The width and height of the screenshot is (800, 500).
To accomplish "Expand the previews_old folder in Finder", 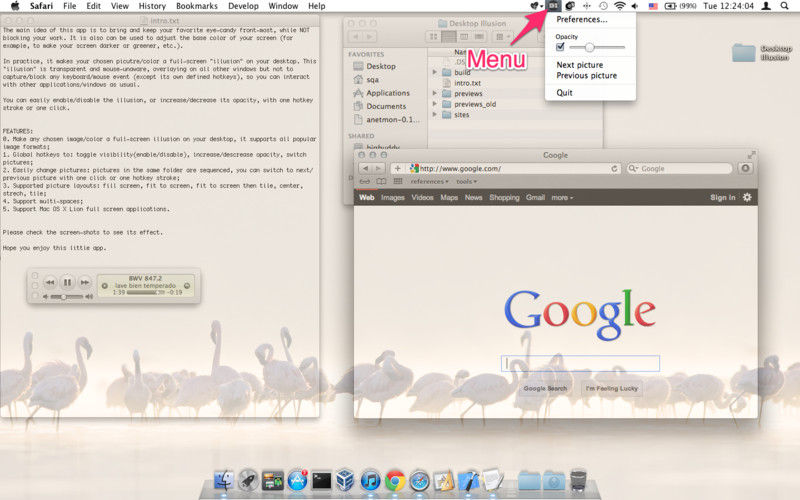I will [435, 104].
